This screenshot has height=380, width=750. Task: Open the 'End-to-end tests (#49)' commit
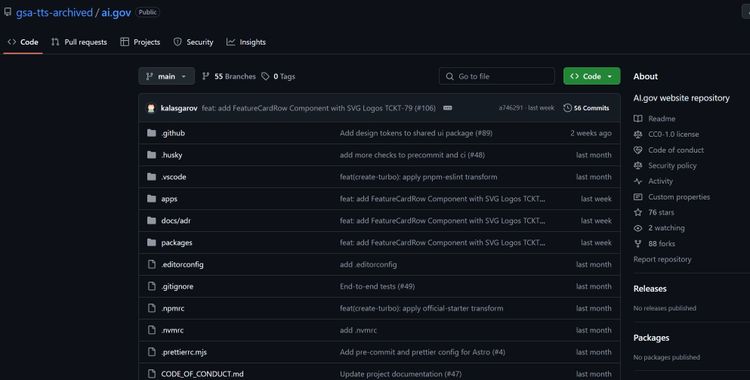pyautogui.click(x=377, y=287)
